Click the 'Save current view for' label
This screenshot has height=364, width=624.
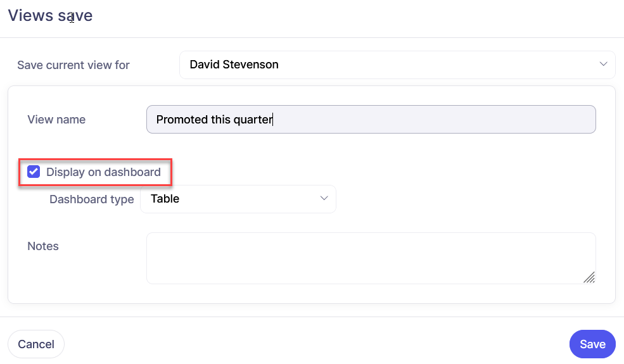pos(73,65)
